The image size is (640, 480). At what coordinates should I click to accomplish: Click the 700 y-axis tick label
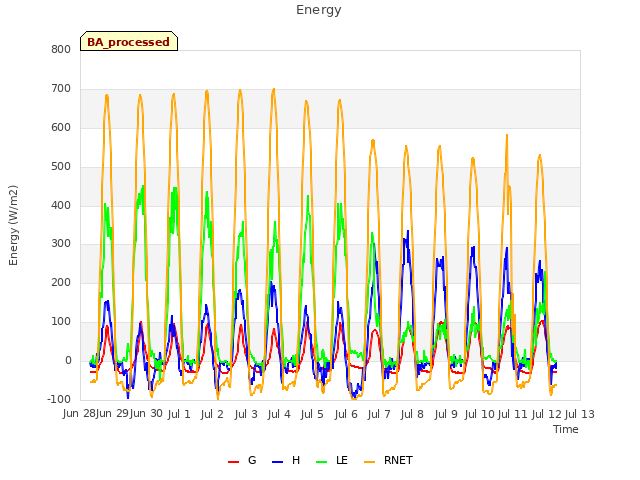pos(61,89)
